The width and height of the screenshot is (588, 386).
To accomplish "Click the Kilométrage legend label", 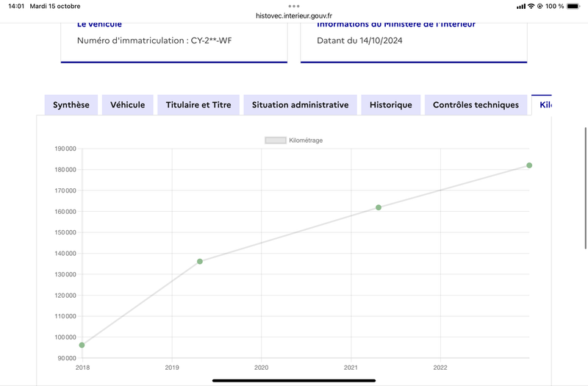I will point(306,140).
